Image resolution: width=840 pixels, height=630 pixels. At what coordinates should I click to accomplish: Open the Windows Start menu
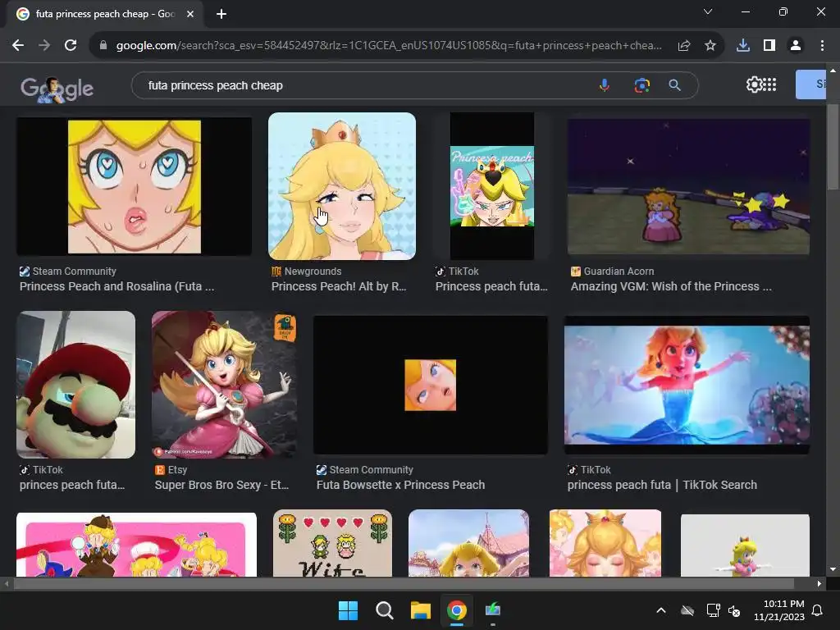click(x=348, y=610)
